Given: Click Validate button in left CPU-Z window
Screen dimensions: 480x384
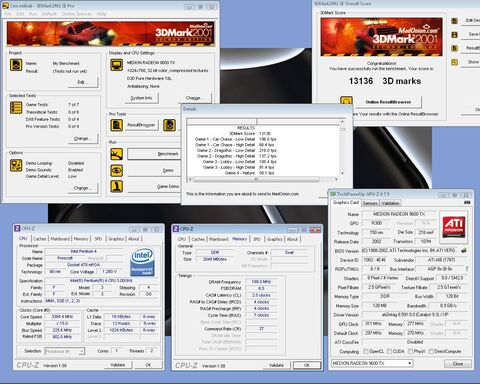Looking at the screenshot, I should [x=118, y=365].
